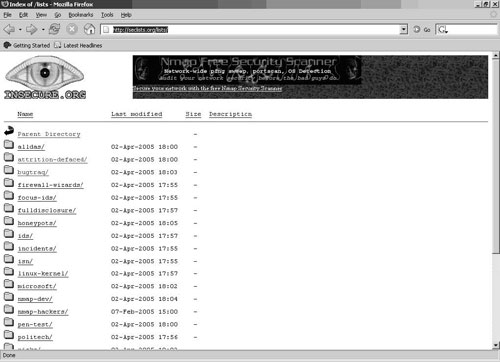
Task: Click the Firefox icon in the title bar
Action: click(x=5, y=4)
